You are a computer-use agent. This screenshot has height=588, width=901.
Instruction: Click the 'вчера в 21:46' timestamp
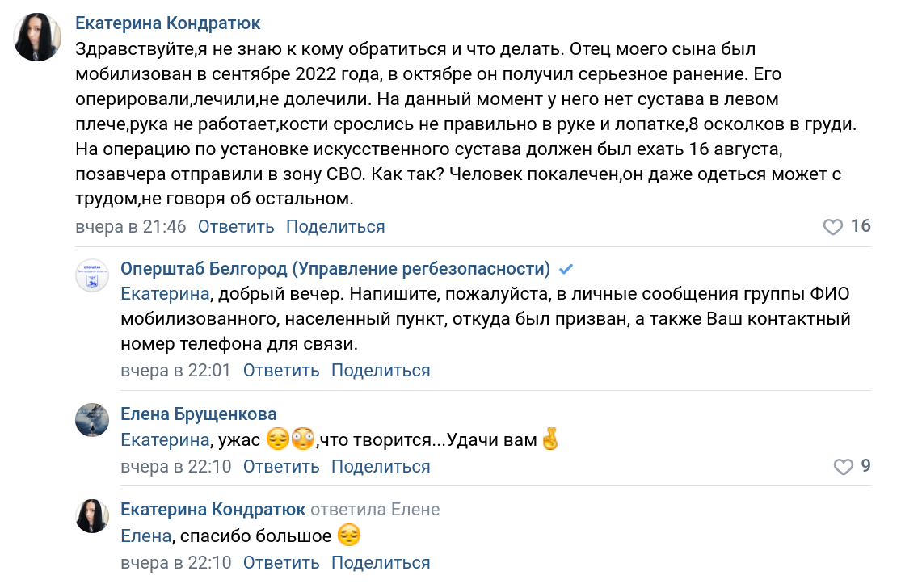point(131,227)
